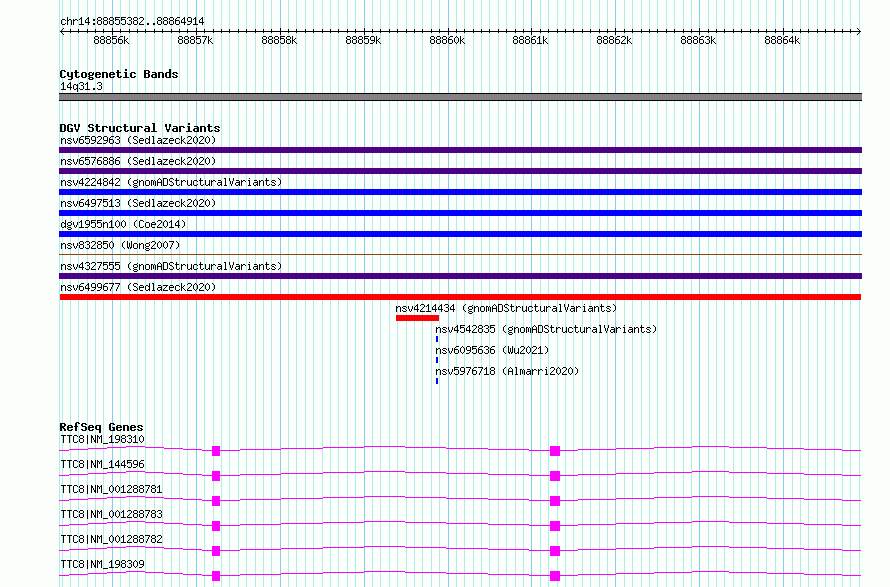The width and height of the screenshot is (890, 587).
Task: Click the 88859k ruler tick label
Action: coord(363,40)
